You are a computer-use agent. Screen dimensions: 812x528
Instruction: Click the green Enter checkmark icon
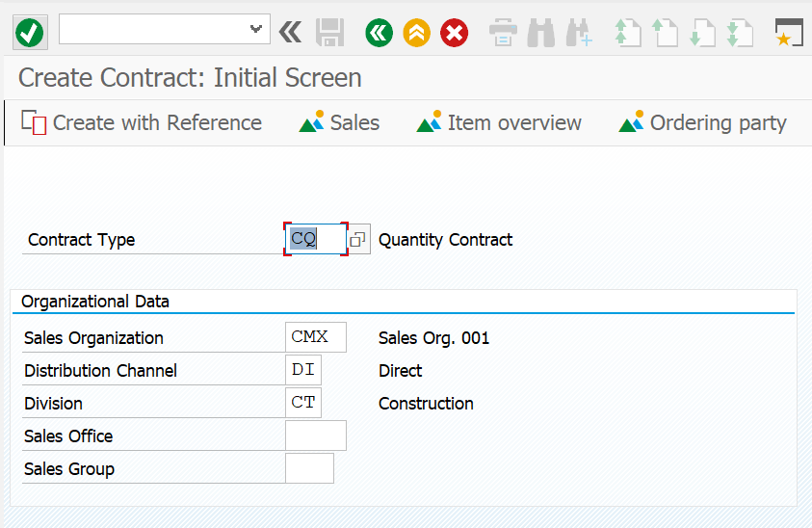[x=30, y=33]
